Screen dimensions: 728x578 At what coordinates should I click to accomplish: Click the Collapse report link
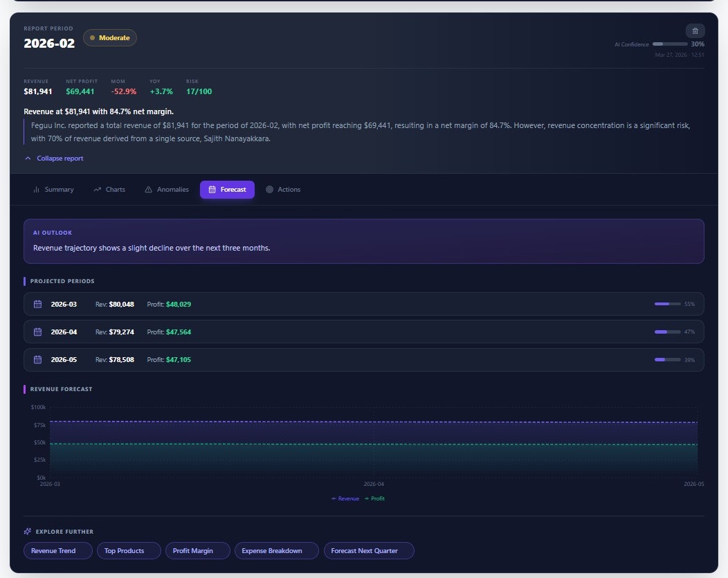coord(60,159)
